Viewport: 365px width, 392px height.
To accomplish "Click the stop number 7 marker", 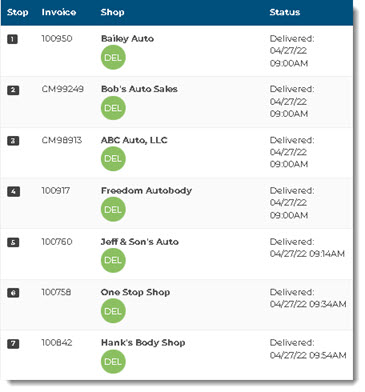I will coord(13,343).
